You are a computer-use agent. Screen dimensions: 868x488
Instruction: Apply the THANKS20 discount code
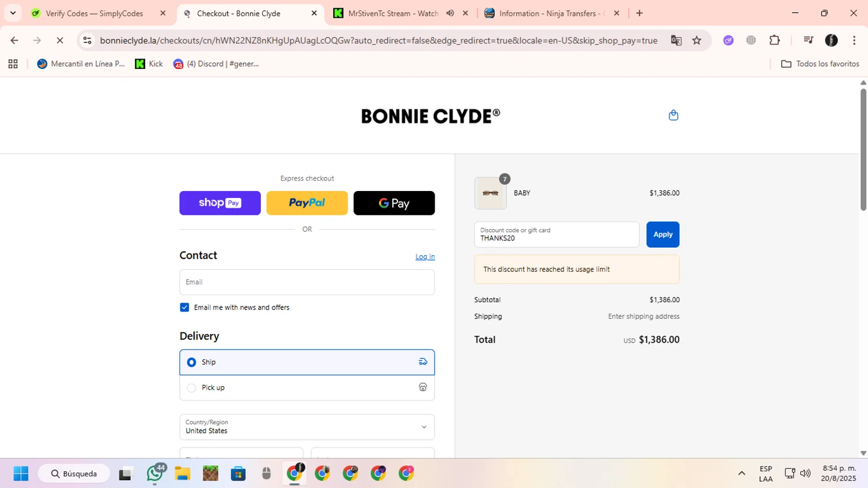(x=663, y=234)
